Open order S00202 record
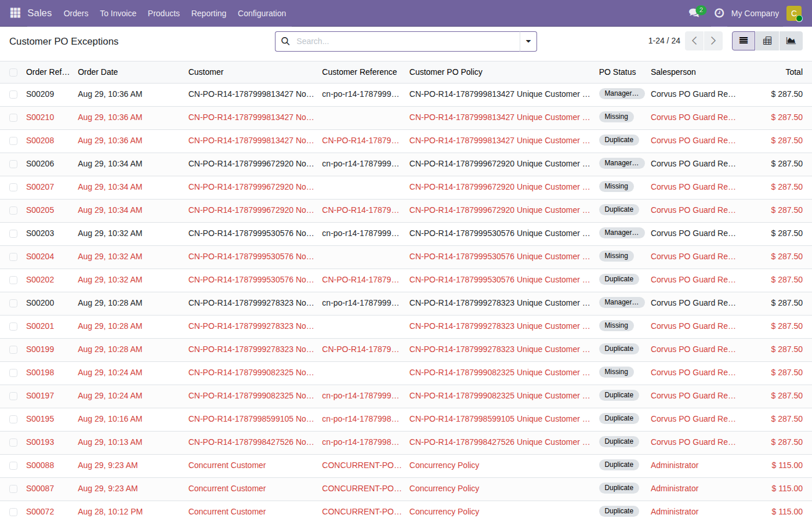Viewport: 812px width, 522px height. coord(40,280)
